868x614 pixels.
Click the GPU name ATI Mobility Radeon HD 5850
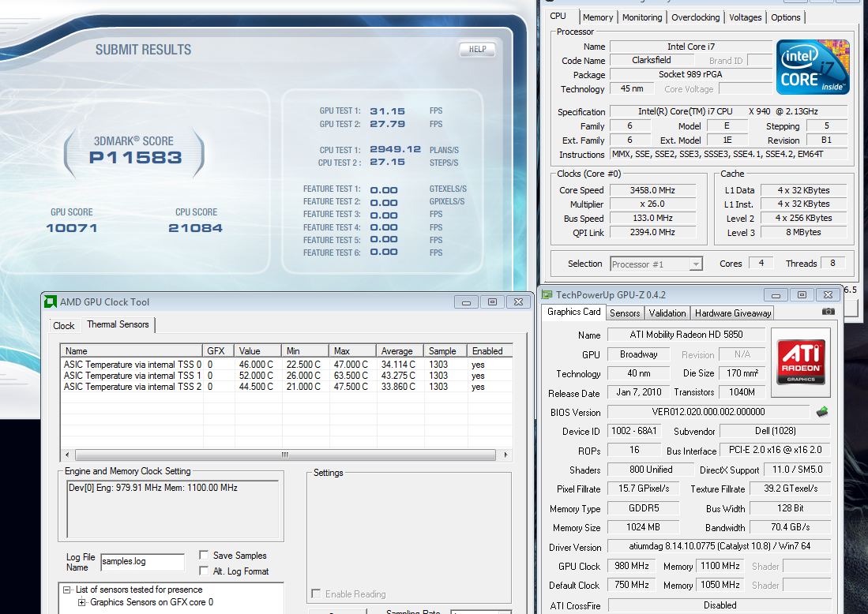tap(686, 335)
